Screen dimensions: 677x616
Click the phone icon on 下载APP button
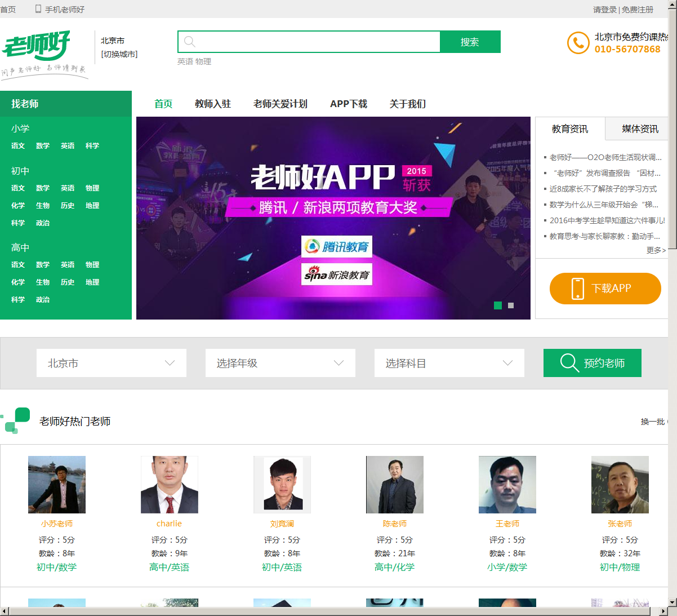[x=578, y=289]
